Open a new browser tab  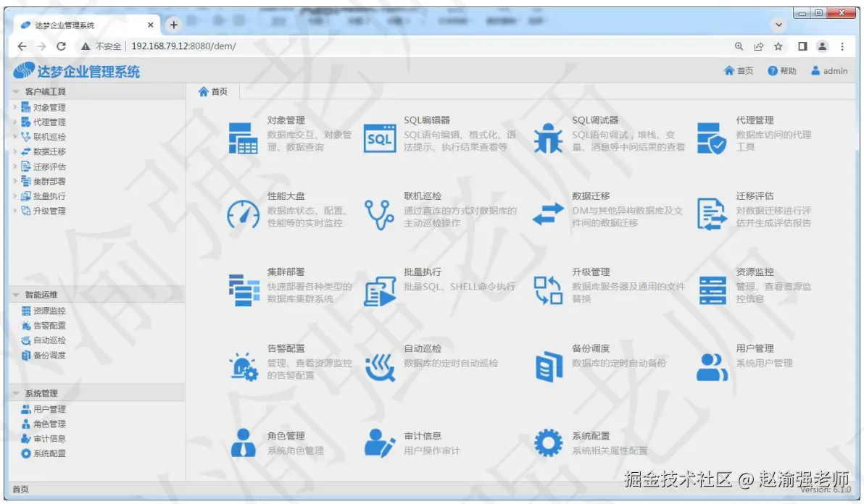[173, 25]
